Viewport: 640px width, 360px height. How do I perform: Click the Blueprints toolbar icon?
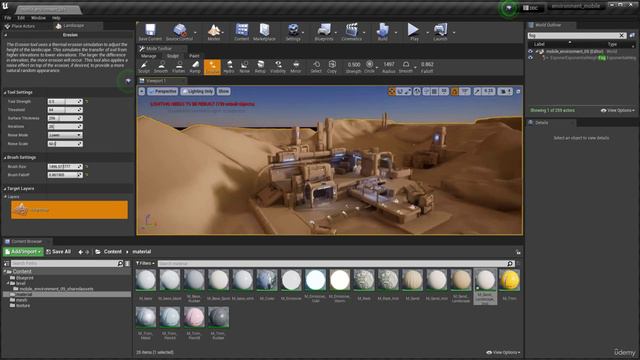324,32
